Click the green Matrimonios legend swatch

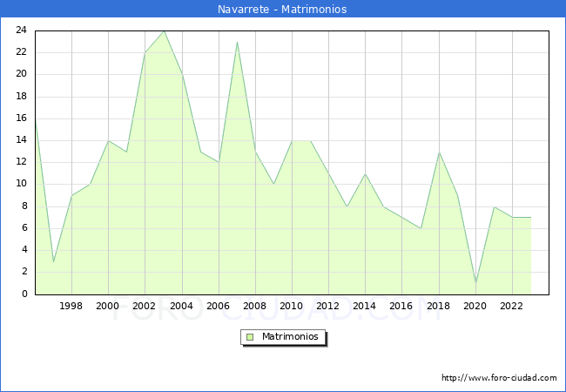[x=250, y=337]
